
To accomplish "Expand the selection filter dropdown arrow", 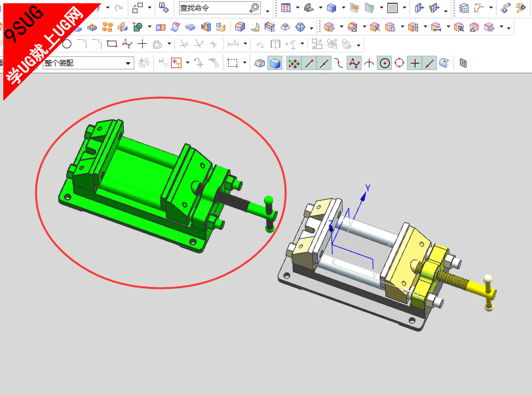I will (x=187, y=63).
